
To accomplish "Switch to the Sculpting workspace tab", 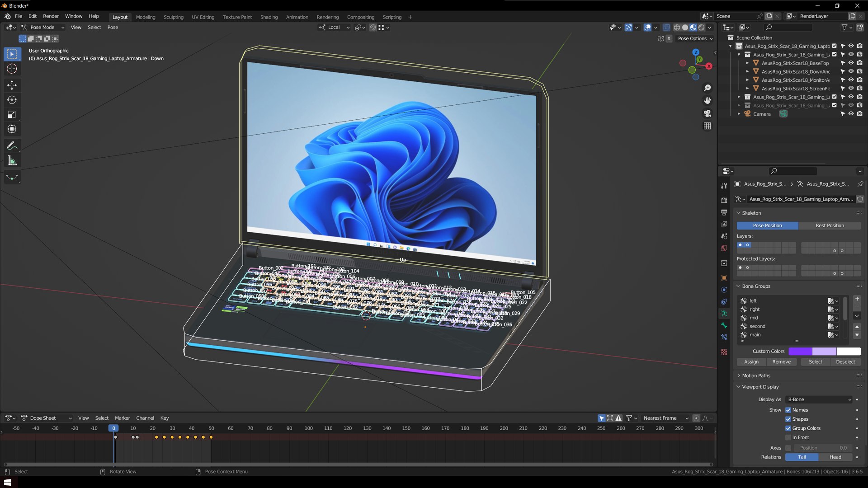I will 174,17.
